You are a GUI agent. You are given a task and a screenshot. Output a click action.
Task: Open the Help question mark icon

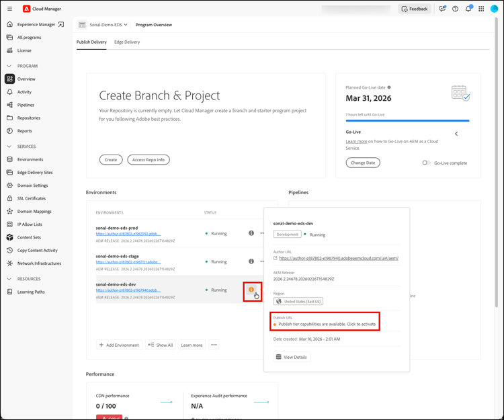pos(455,9)
